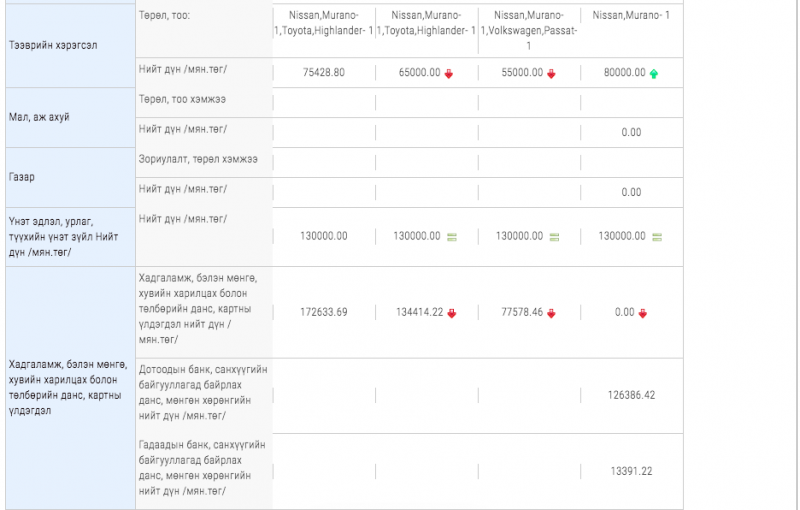Click the unchanged equals icon in second 130000.00 cell
Screen dimensions: 800x510
451,237
